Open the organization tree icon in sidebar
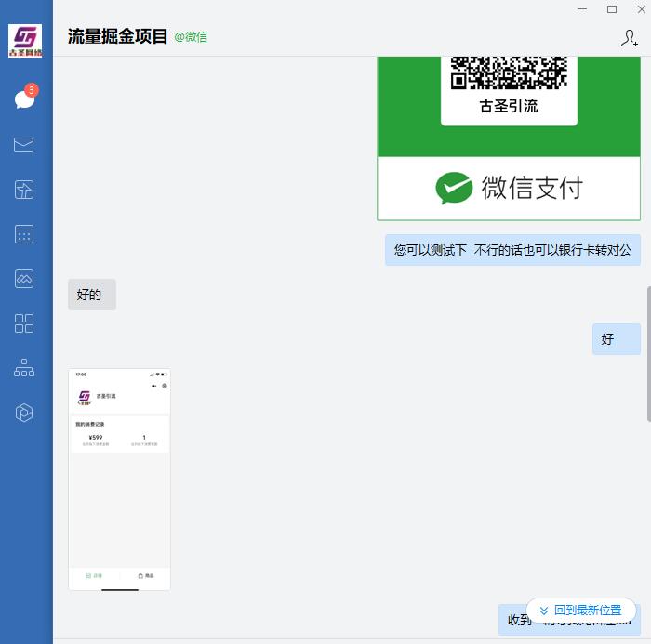This screenshot has height=644, width=651. coord(24,368)
